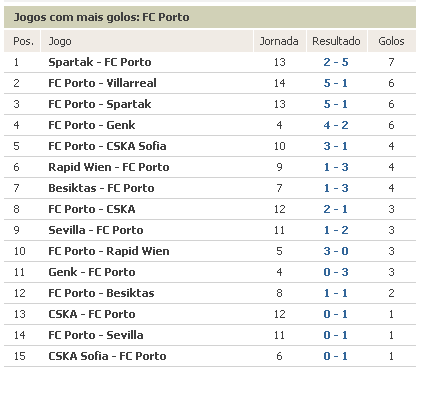Open the Spartak - FC Porto match
421x395 pixels.
point(100,62)
